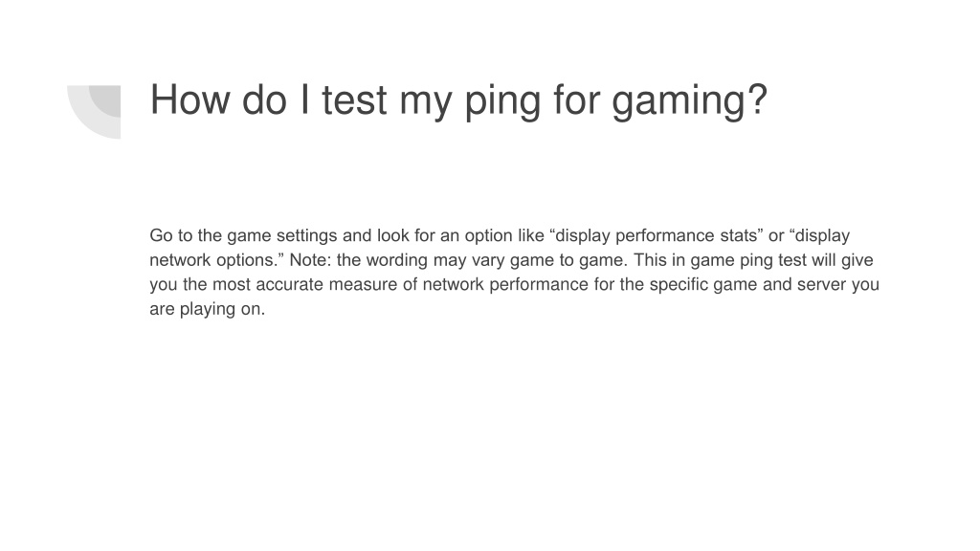This screenshot has width=980, height=551.
Task: Click the words "are playing on."
Action: 208,309
